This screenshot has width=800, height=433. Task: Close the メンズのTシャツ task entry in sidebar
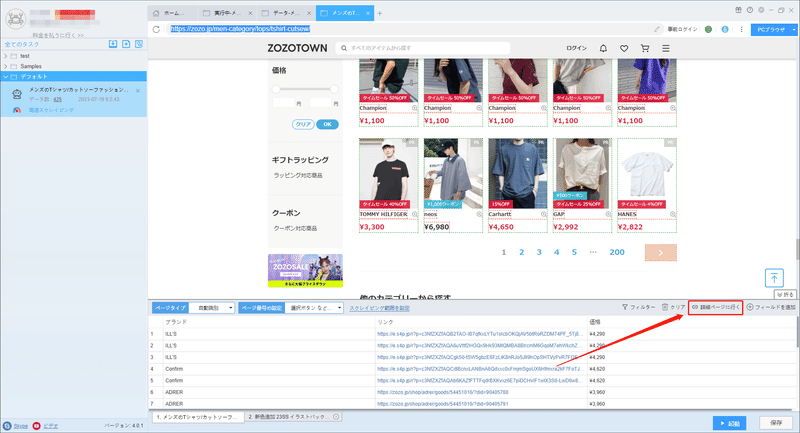click(138, 91)
